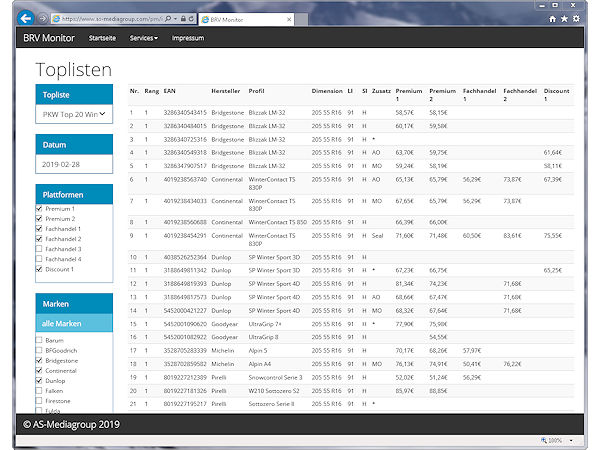Check the Falken brand checkbox
The image size is (600, 450).
click(39, 391)
